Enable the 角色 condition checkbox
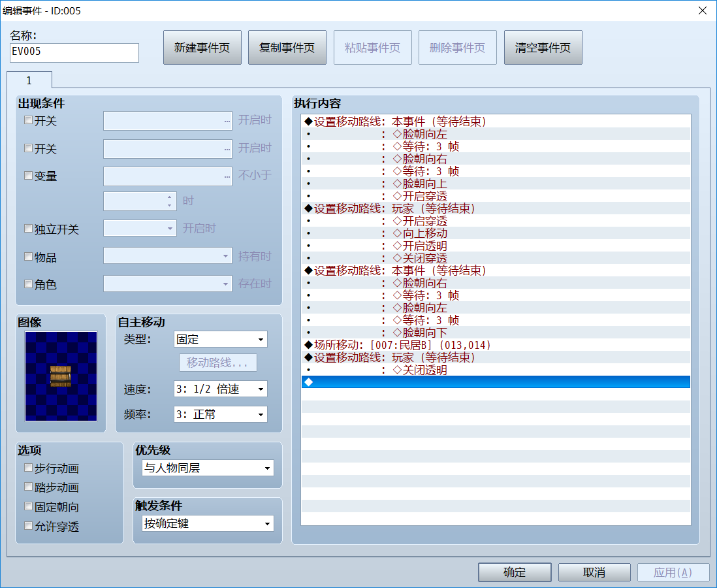 [28, 284]
